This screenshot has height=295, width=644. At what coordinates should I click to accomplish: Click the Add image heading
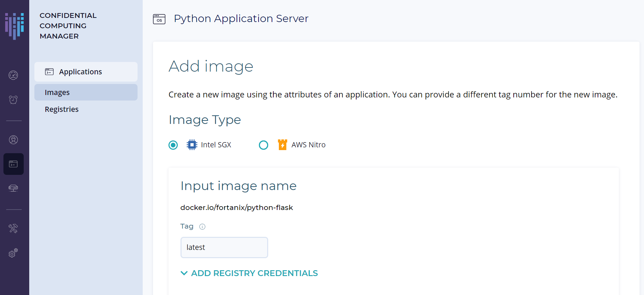tap(211, 66)
